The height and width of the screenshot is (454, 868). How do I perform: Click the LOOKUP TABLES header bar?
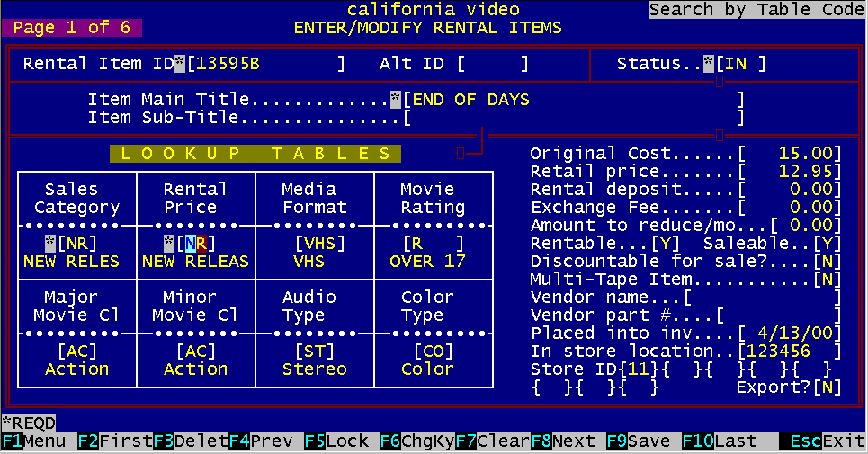256,154
